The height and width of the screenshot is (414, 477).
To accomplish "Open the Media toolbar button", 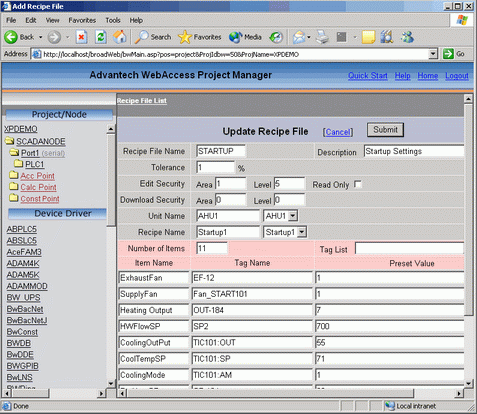I will 245,37.
